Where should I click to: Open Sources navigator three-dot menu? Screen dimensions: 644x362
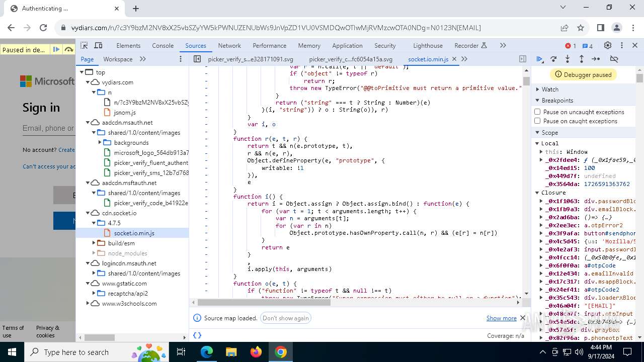click(x=181, y=59)
